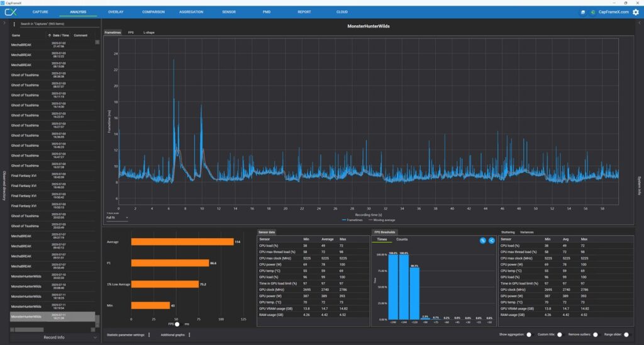The image size is (644, 345).
Task: Expand the System Info side panel arrow
Action: pos(639,23)
